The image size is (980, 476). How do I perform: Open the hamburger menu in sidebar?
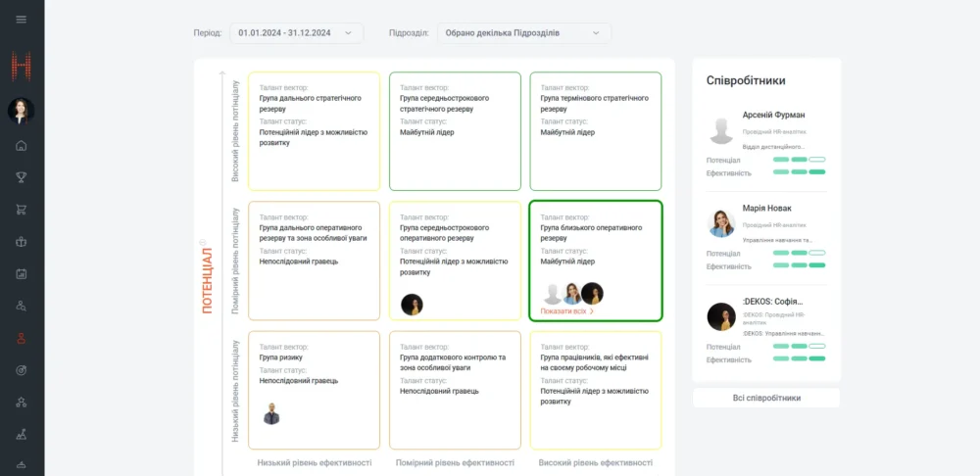pos(22,20)
